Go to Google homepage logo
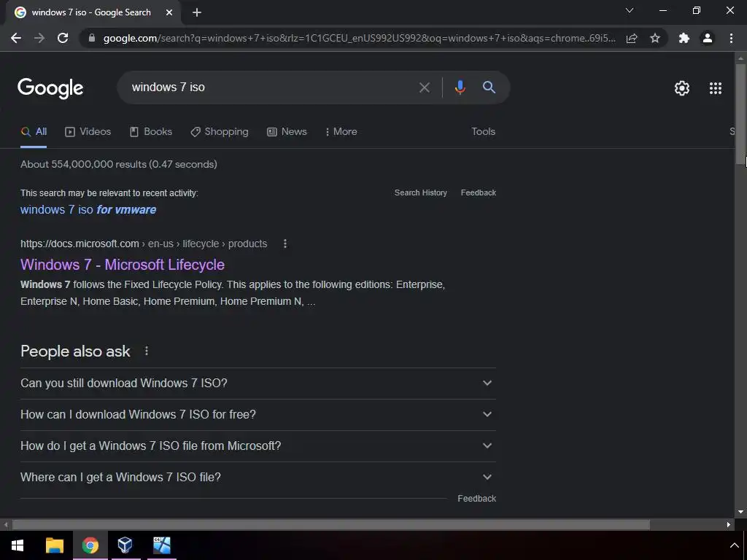 pyautogui.click(x=50, y=88)
